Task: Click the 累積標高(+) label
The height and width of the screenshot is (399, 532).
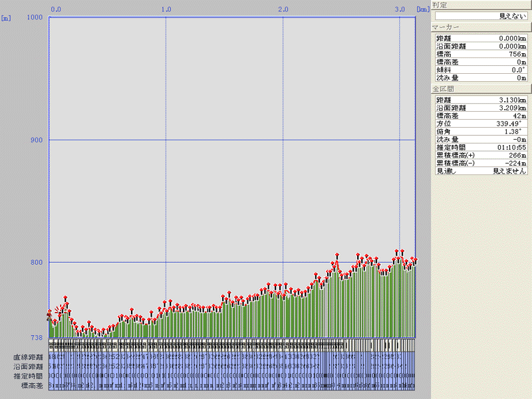Action: [x=456, y=155]
